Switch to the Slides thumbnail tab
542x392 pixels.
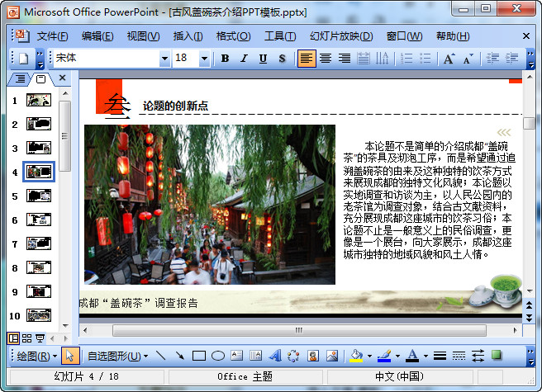(40, 79)
